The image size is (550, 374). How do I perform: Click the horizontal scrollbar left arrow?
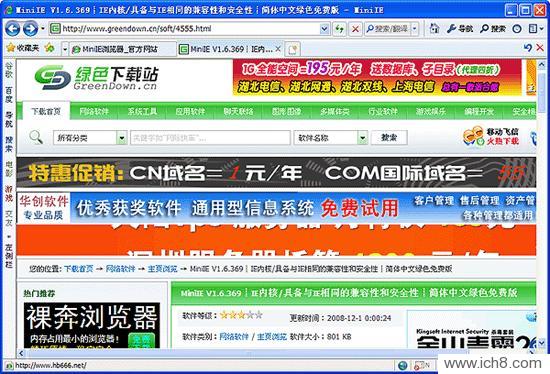point(21,353)
